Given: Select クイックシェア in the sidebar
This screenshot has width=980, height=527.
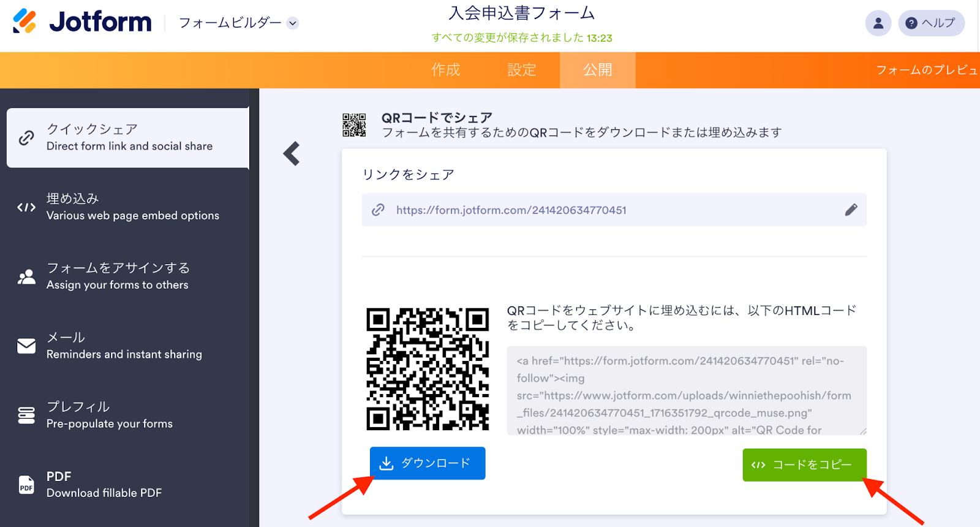Looking at the screenshot, I should point(128,138).
